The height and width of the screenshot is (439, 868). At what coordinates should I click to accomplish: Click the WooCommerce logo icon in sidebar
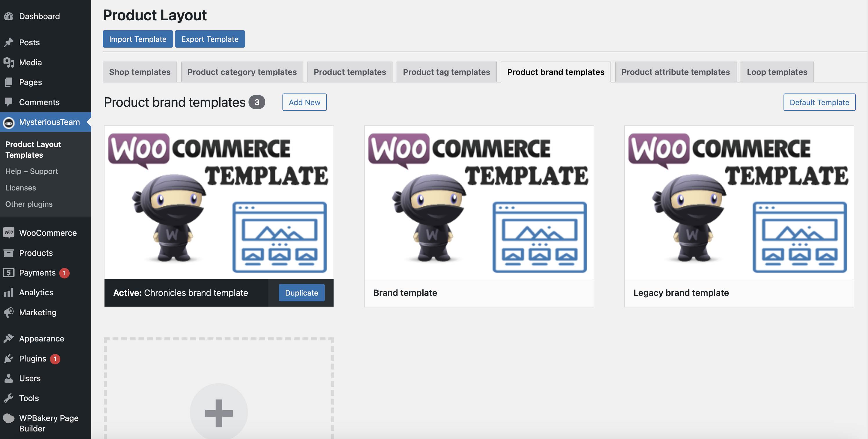pyautogui.click(x=9, y=233)
